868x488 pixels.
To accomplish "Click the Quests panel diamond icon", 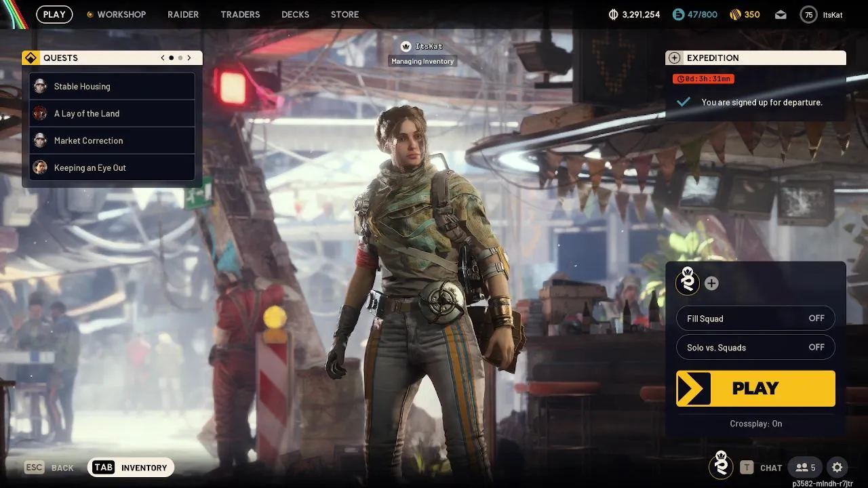I will (x=30, y=58).
